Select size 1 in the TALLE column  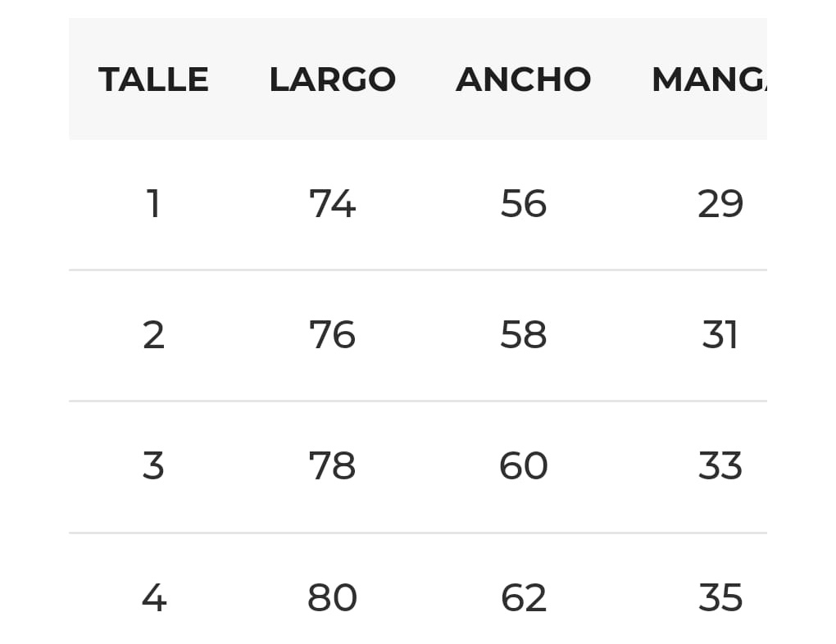click(153, 204)
